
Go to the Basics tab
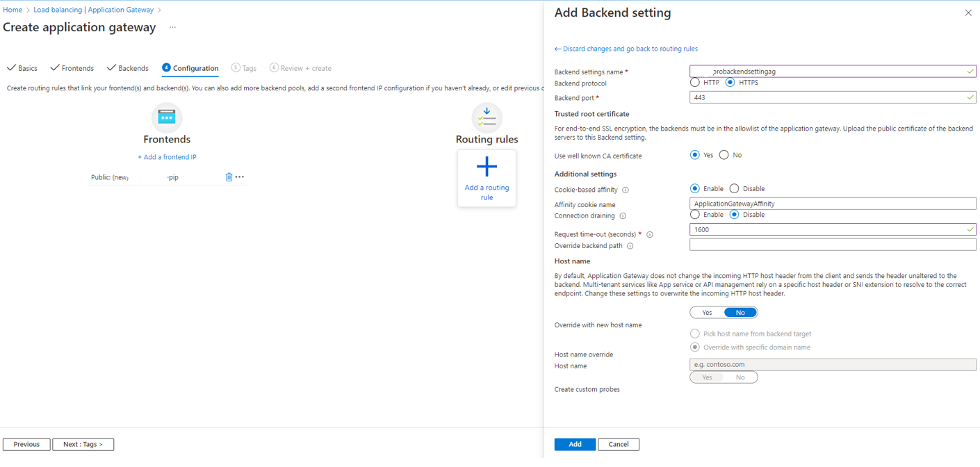click(x=22, y=68)
